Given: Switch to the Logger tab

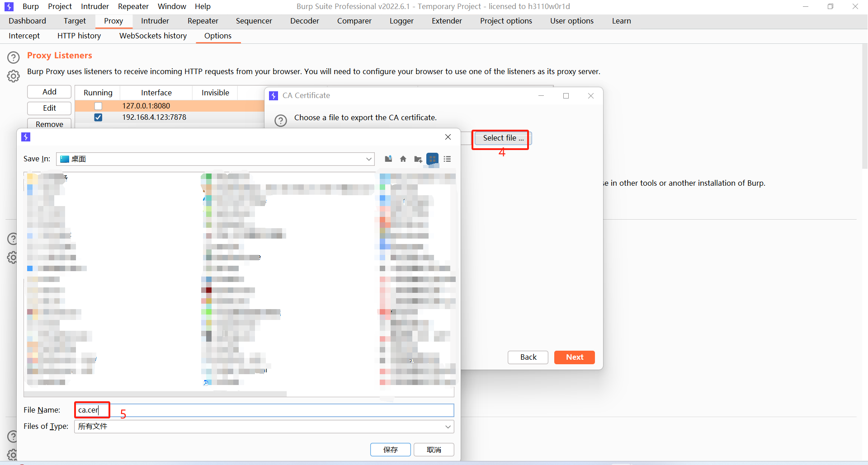Looking at the screenshot, I should click(401, 21).
